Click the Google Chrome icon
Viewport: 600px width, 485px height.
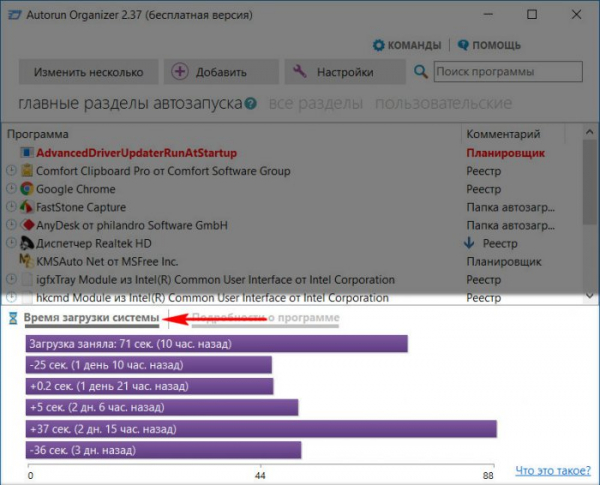[27, 189]
